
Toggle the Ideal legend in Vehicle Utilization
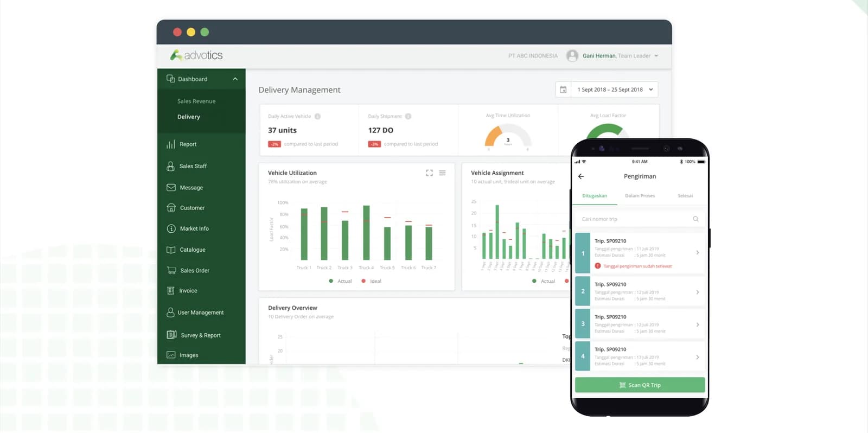(371, 281)
